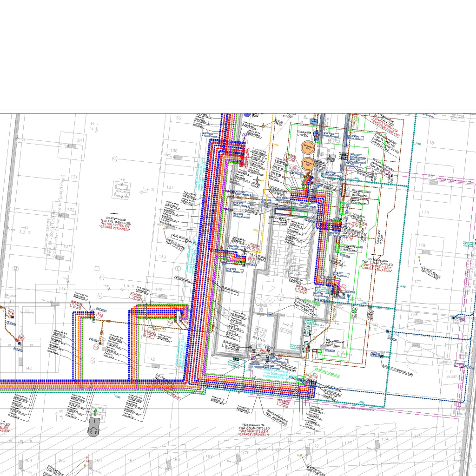Select the upper orange circular tank
The image size is (476, 476).
307,148
